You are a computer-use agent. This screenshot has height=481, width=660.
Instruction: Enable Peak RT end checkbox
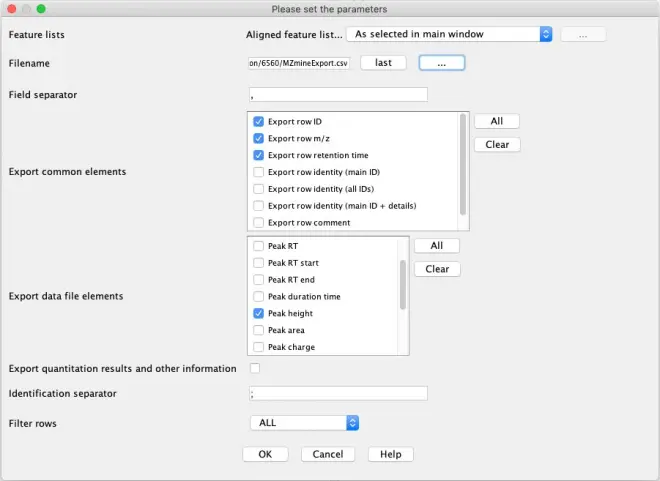pyautogui.click(x=258, y=280)
